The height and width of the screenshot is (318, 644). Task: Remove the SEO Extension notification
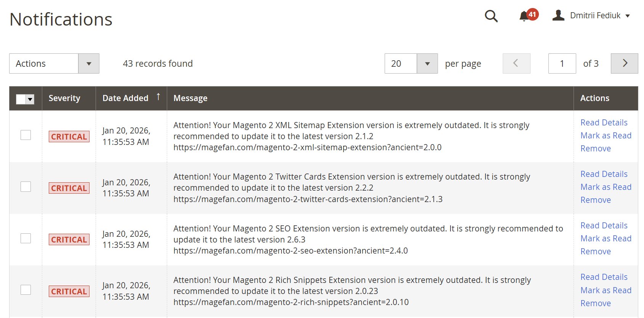595,252
